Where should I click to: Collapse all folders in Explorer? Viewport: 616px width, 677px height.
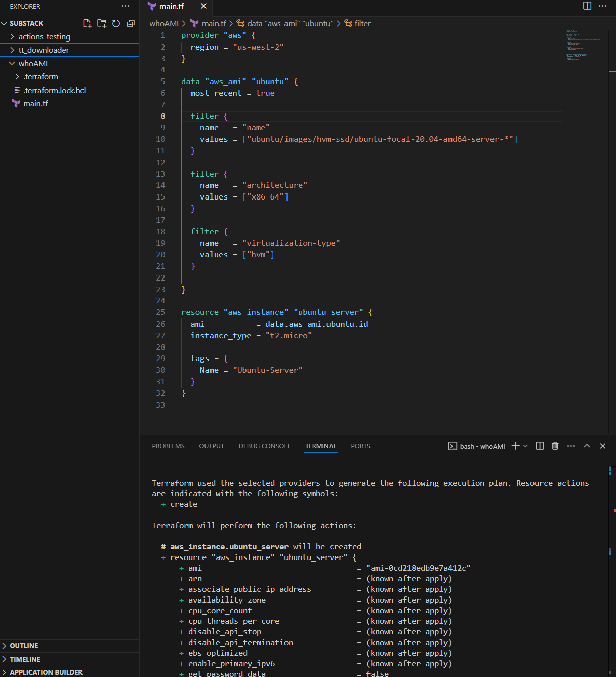[131, 23]
